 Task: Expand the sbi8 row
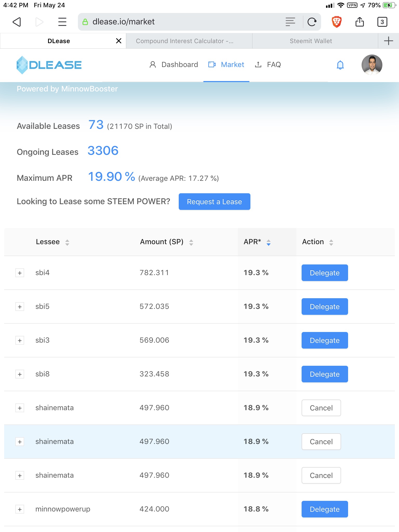pos(20,374)
